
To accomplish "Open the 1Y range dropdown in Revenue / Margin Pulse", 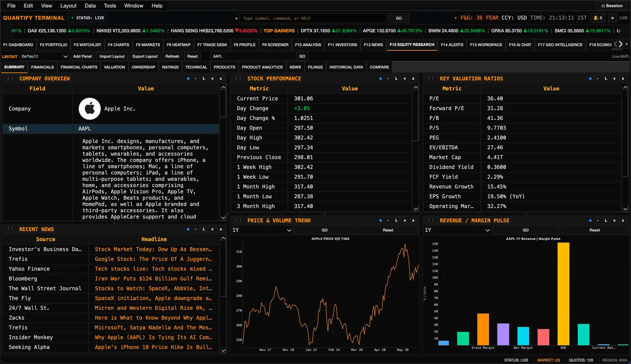I will (457, 230).
